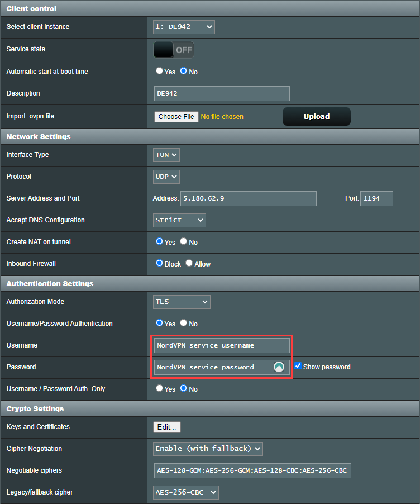Viewport: 420px width, 504px height.
Task: Expand the Protocol UDP dropdown
Action: [x=166, y=177]
